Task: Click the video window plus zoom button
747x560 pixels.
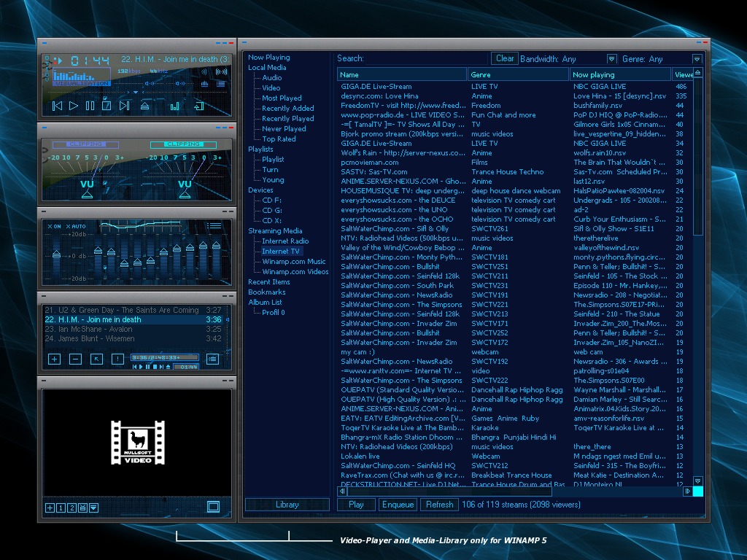Action: 50,507
